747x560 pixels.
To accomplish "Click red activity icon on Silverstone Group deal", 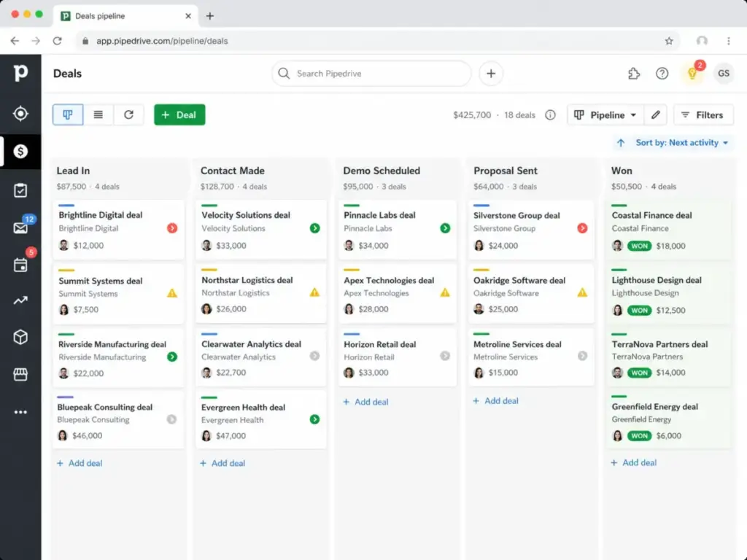I will (x=582, y=228).
